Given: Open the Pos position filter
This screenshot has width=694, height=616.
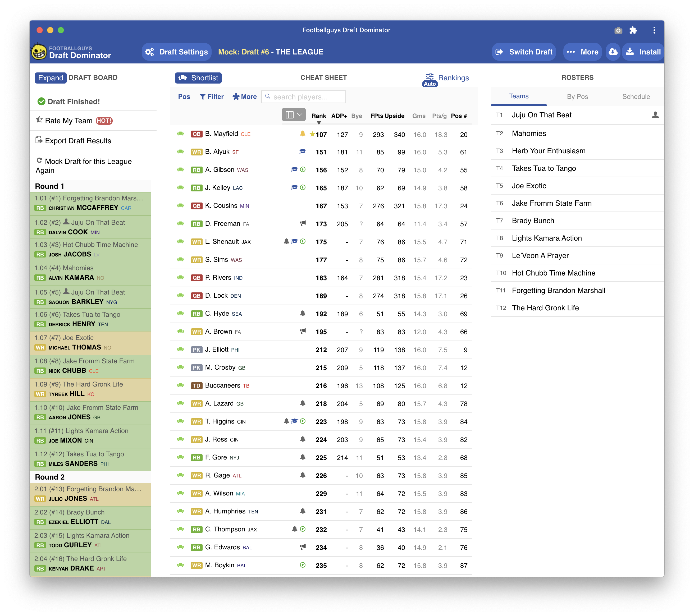Looking at the screenshot, I should click(184, 97).
